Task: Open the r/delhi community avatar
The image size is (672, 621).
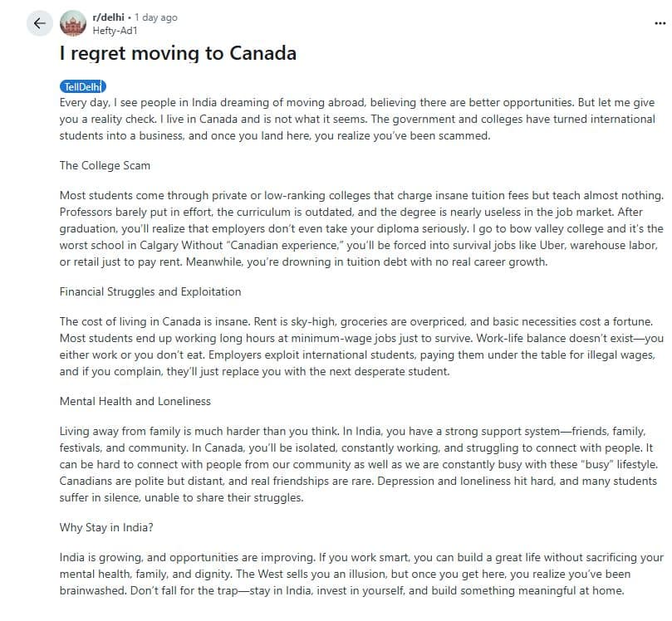Action: click(73, 23)
